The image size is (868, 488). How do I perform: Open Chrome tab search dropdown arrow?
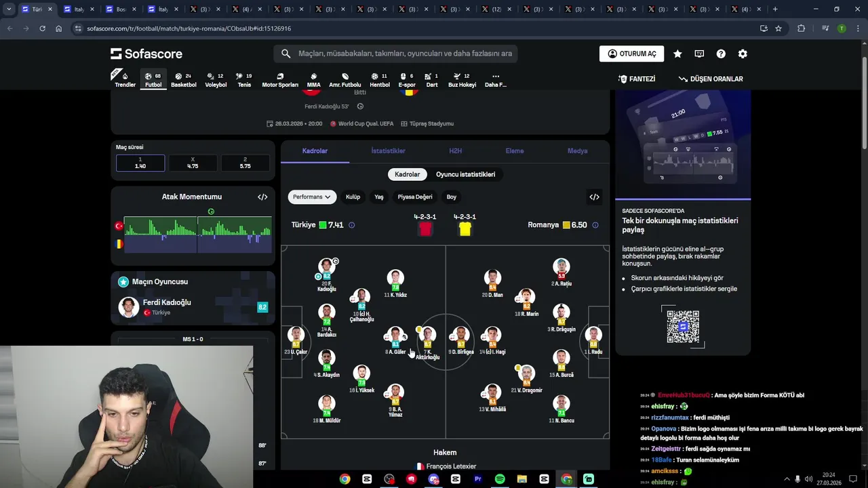9,9
